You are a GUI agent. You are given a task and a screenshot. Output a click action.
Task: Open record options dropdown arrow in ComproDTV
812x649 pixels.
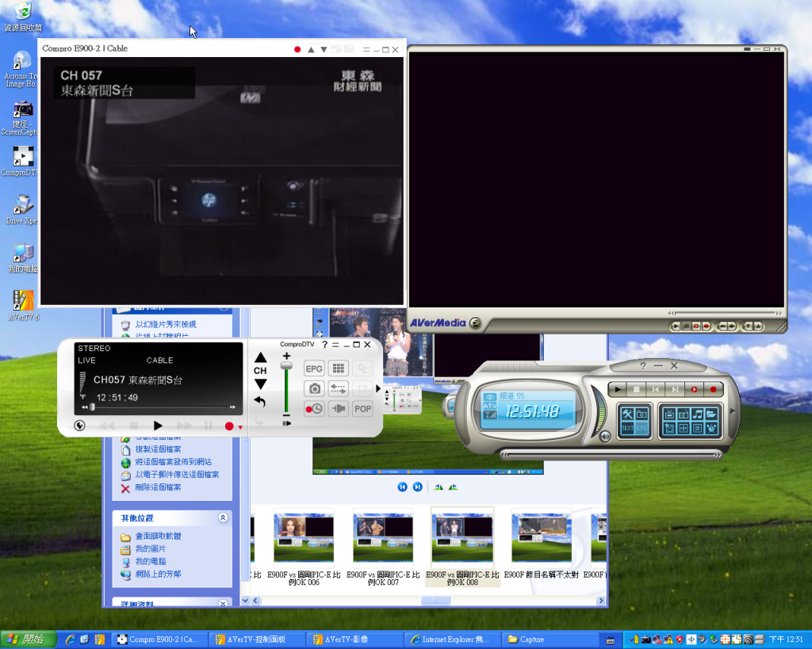click(x=240, y=427)
